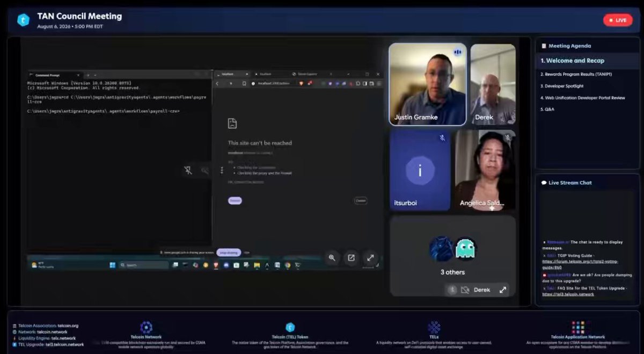
Task: Click the Details button on the error page
Action: (x=361, y=200)
